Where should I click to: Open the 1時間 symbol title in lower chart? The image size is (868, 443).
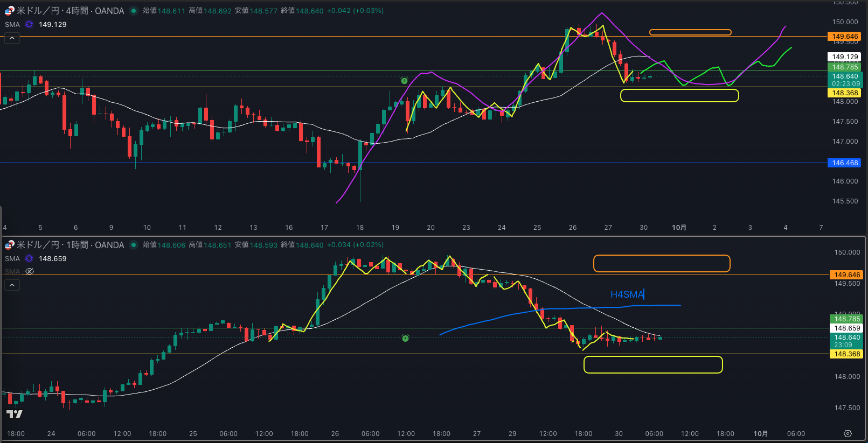pyautogui.click(x=71, y=245)
